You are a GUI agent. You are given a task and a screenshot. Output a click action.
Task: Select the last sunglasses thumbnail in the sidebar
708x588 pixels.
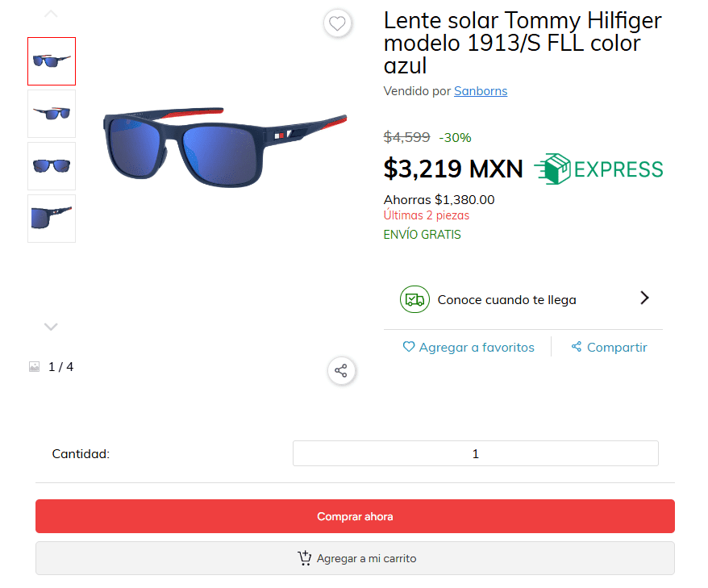tap(51, 219)
